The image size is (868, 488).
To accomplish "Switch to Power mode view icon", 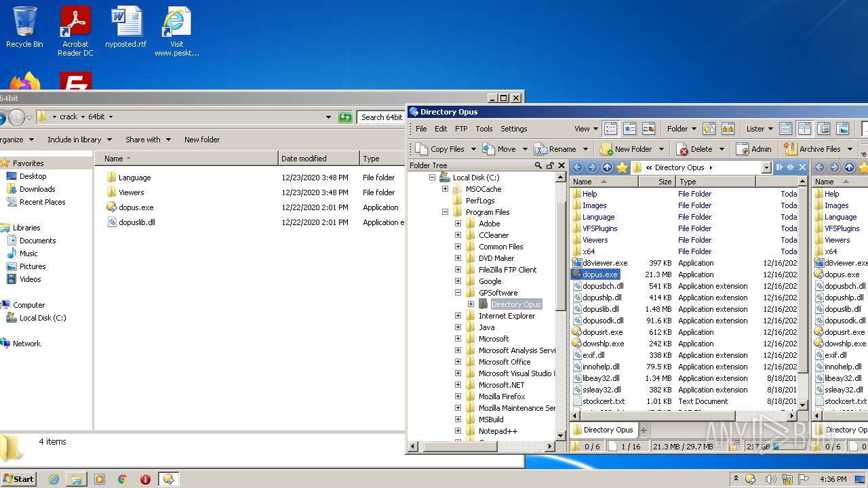I will [629, 128].
